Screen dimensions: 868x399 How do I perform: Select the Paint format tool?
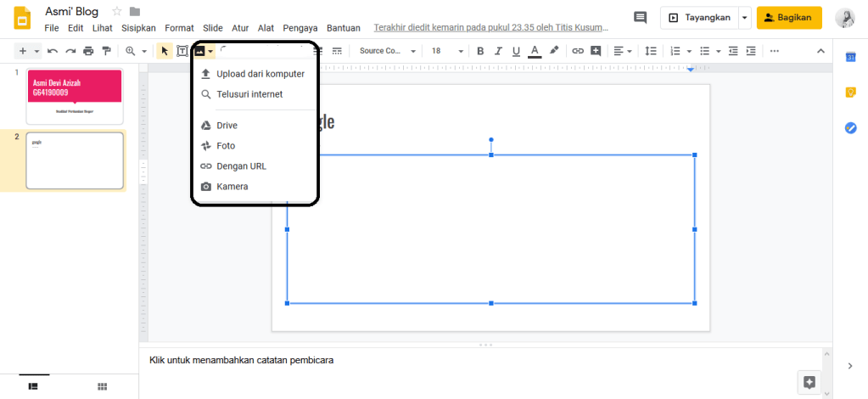[106, 51]
